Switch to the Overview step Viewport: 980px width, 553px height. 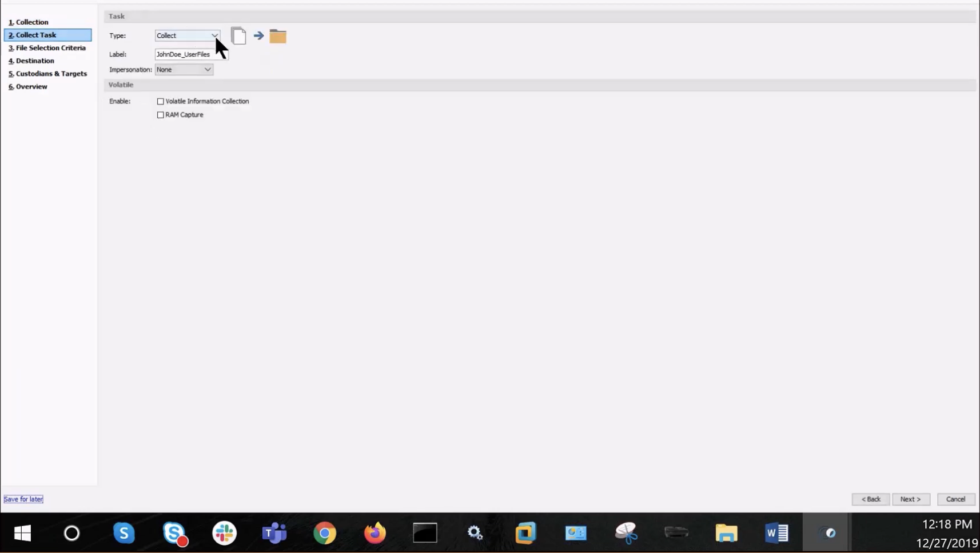(31, 86)
